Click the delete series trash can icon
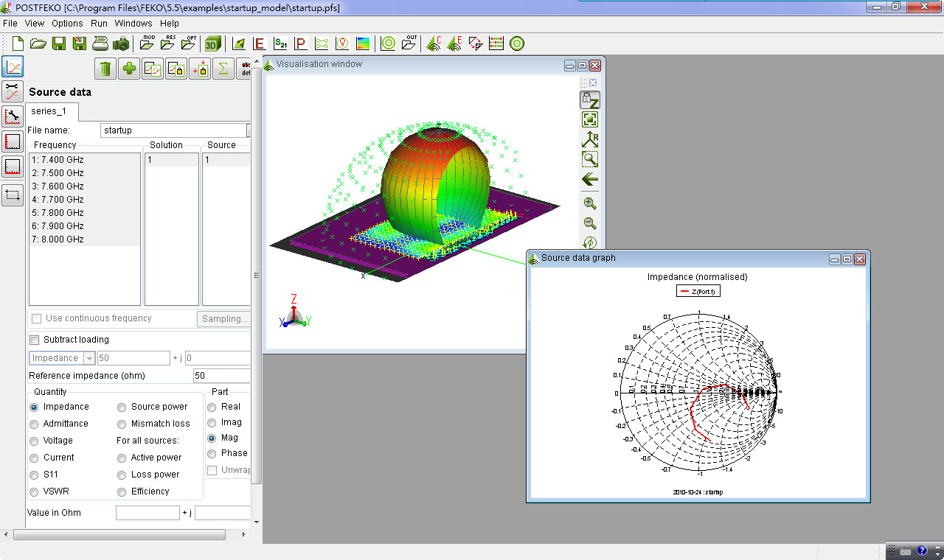 click(x=105, y=69)
